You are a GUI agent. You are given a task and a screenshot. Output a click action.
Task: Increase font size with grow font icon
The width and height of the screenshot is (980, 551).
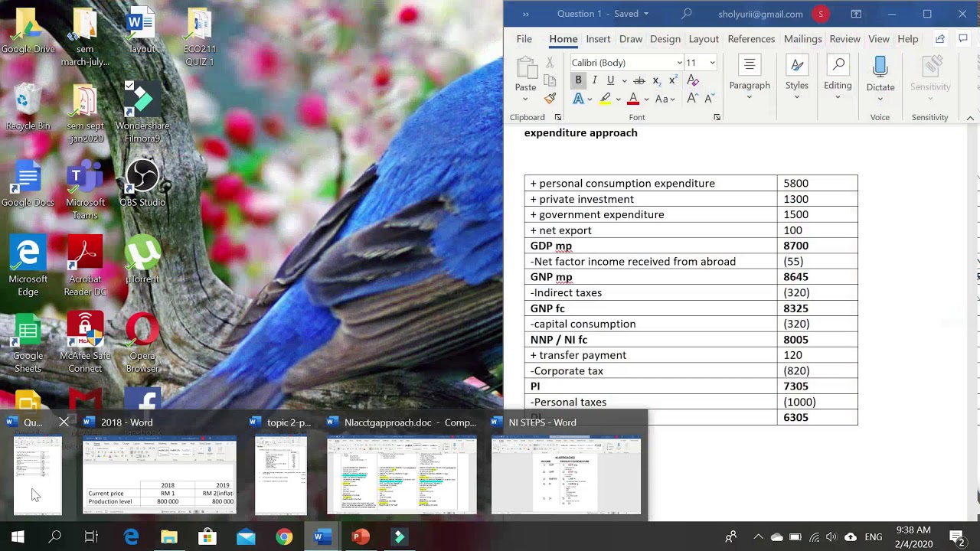click(692, 99)
